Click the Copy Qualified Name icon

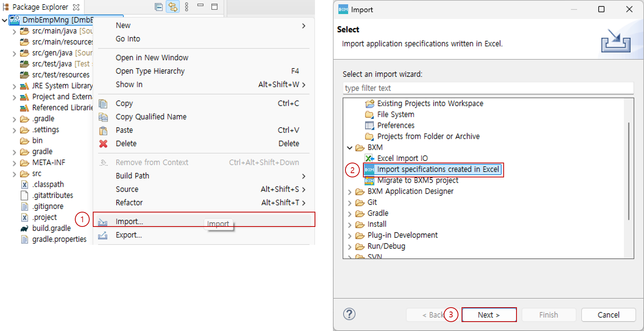tap(103, 117)
